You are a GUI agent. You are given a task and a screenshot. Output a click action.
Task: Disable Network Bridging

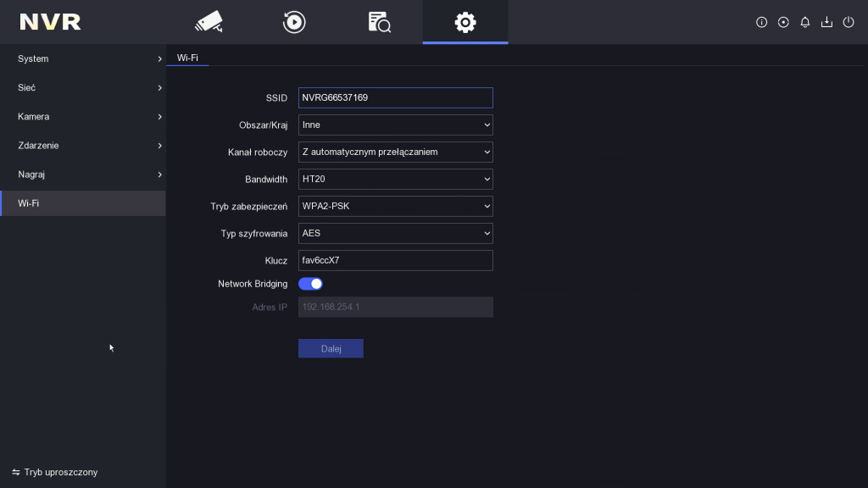[x=310, y=283]
